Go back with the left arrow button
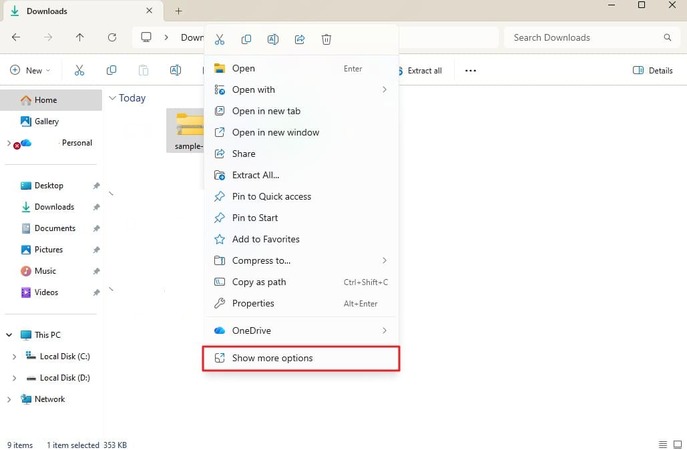The image size is (687, 450). click(16, 37)
